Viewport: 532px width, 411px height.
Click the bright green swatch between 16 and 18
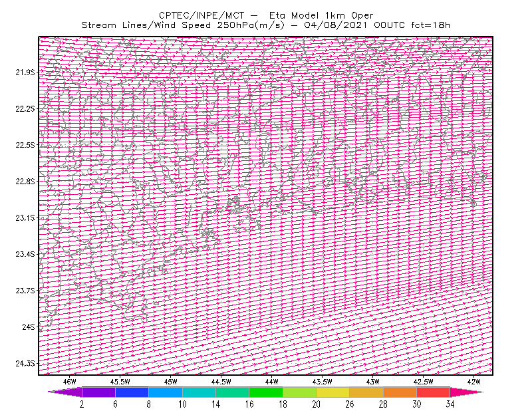[266, 392]
